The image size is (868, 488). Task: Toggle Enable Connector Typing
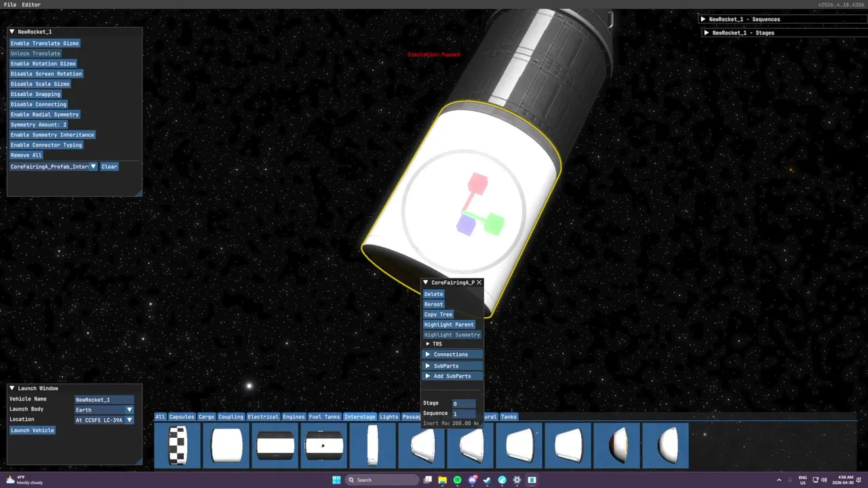(x=46, y=145)
